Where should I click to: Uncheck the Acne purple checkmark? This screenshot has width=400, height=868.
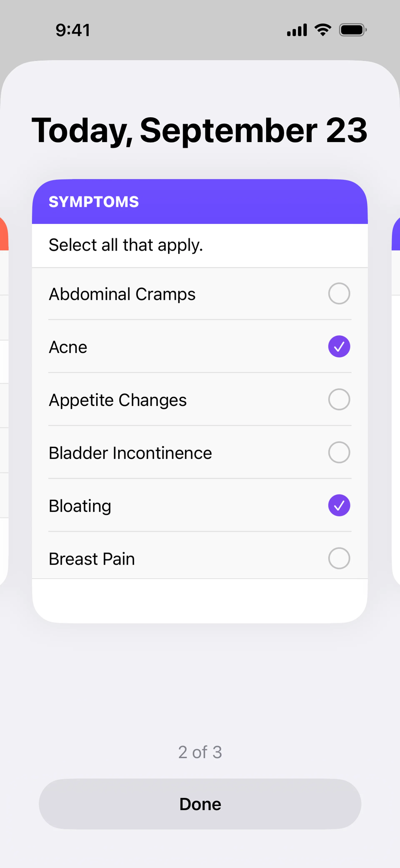(x=339, y=346)
